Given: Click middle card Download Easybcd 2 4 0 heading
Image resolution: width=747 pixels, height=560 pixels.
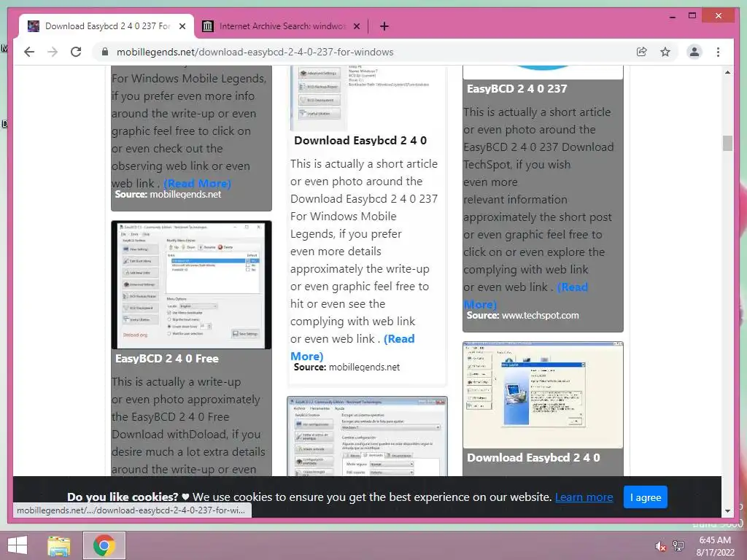Looking at the screenshot, I should pos(360,141).
